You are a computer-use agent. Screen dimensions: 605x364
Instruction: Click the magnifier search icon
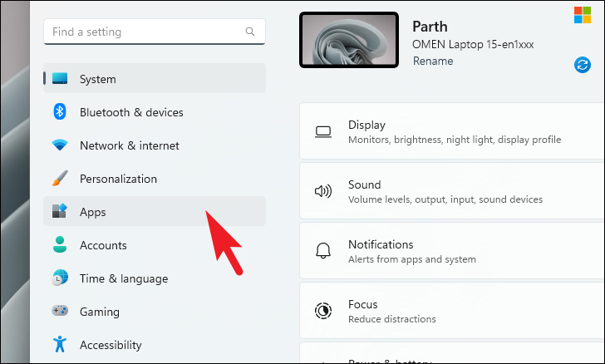pos(250,32)
